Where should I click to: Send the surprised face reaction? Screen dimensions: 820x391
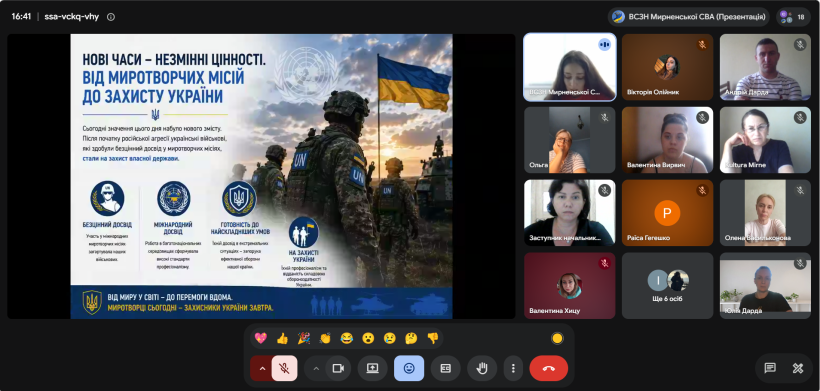368,338
